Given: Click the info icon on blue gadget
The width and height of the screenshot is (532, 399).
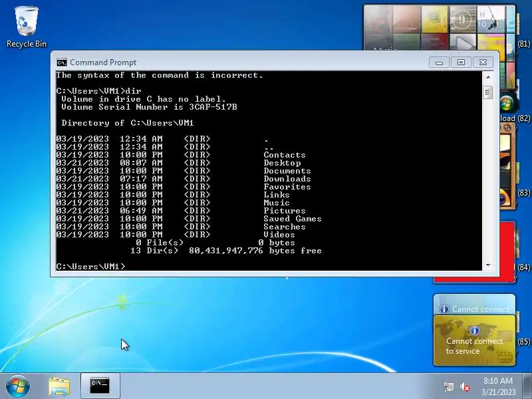Looking at the screenshot, I should 444,309.
